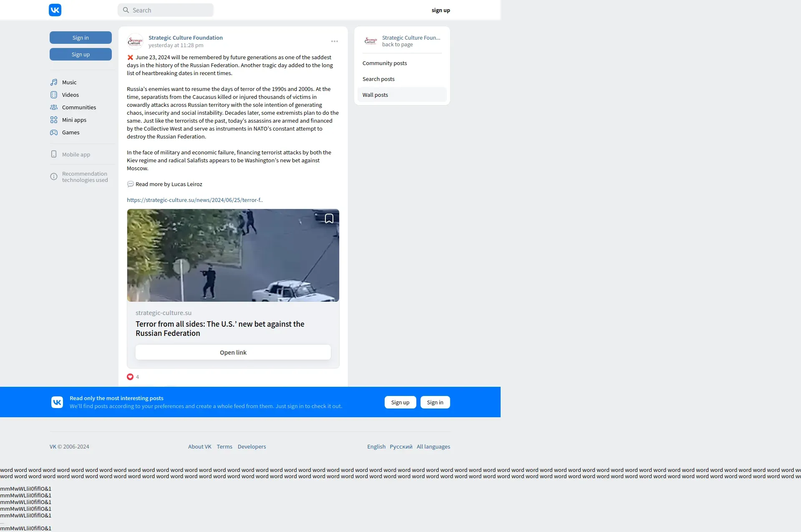Click Sign in button in left sidebar
Image resolution: width=801 pixels, height=532 pixels.
pos(81,38)
